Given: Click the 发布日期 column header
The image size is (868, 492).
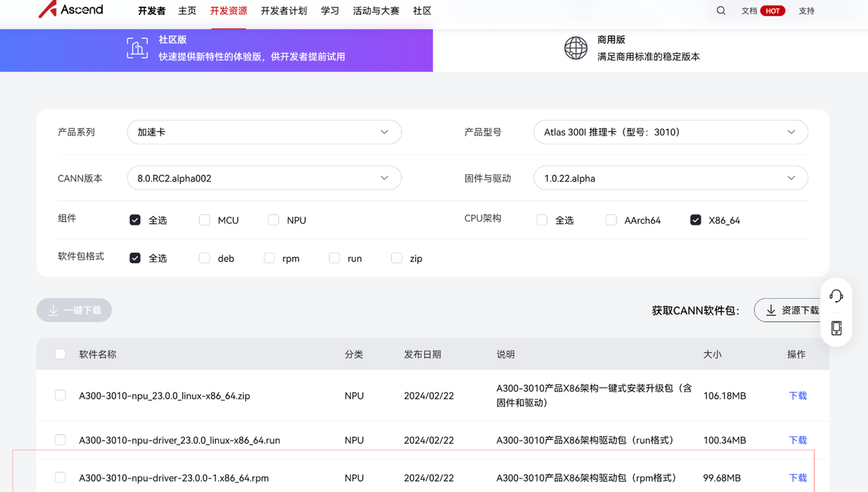Looking at the screenshot, I should (x=422, y=354).
